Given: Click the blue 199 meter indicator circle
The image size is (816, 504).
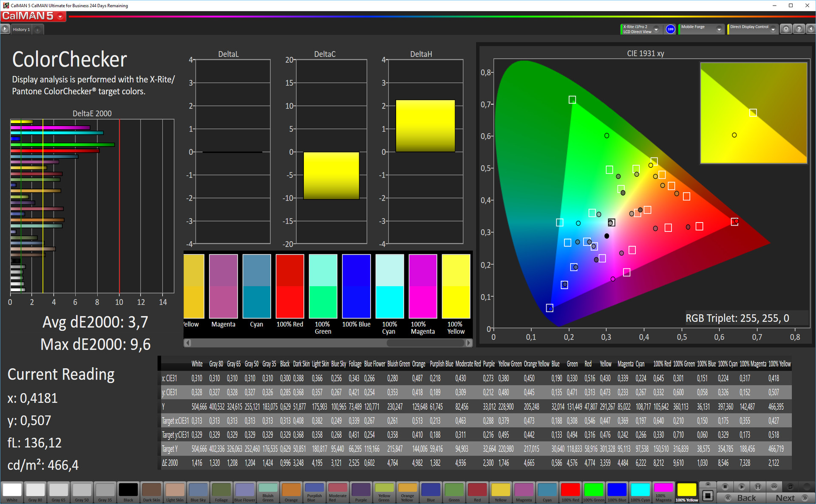Looking at the screenshot, I should pos(670,29).
